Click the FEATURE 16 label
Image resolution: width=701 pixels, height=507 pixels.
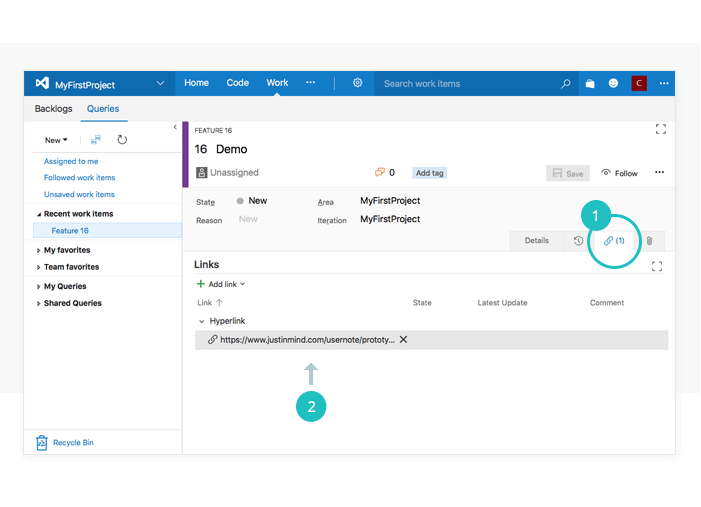click(213, 131)
